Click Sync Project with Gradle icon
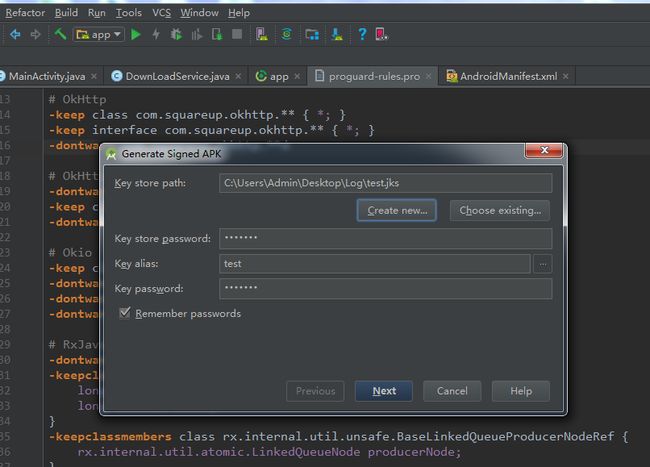Image resolution: width=650 pixels, height=467 pixels. point(286,34)
